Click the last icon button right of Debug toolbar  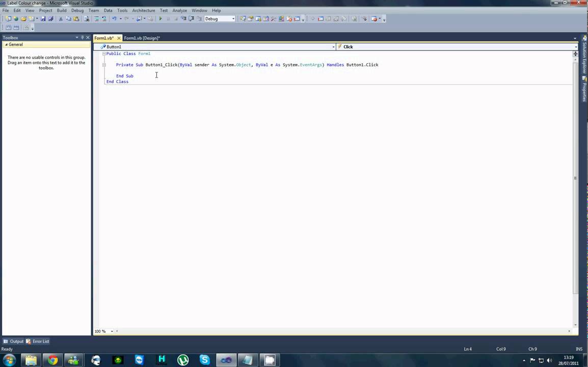[374, 18]
